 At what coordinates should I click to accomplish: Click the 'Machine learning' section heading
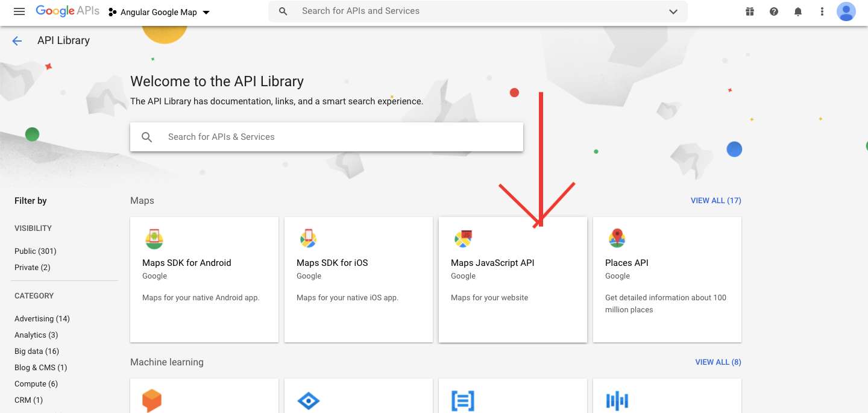pyautogui.click(x=167, y=362)
